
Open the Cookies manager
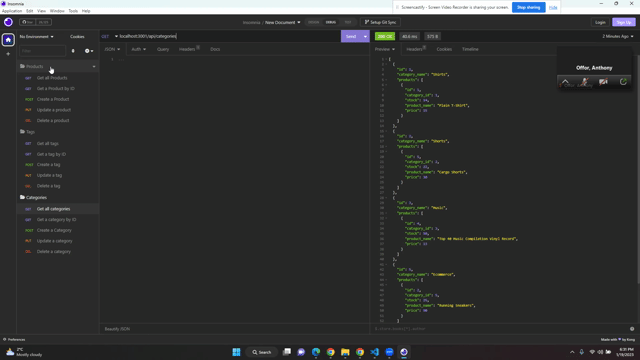pyautogui.click(x=77, y=37)
